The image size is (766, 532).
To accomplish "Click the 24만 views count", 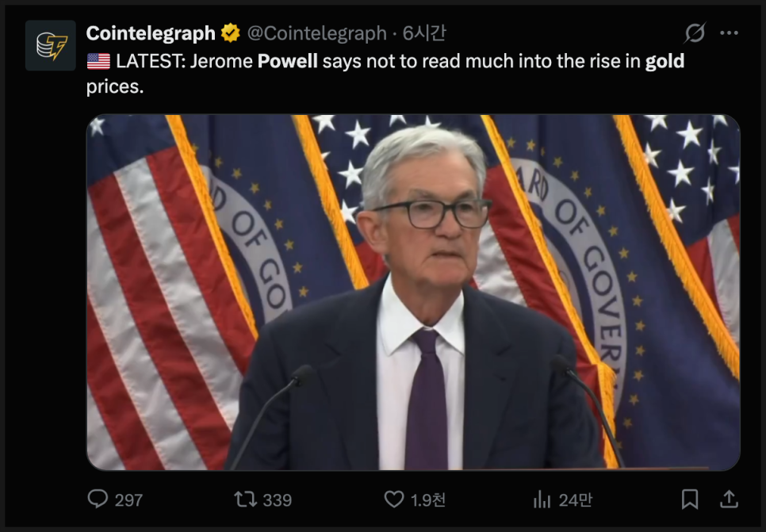I will coord(575,500).
